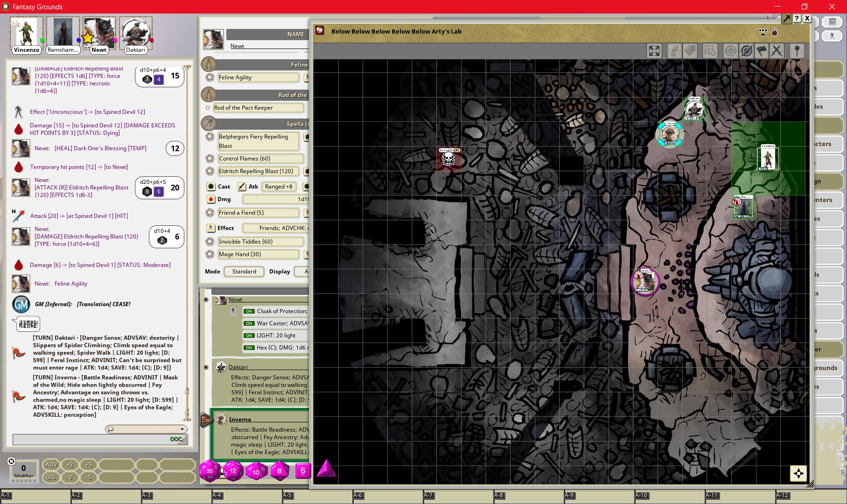Toggle prepared star for Feline Agility
The image size is (847, 504).
pos(210,77)
